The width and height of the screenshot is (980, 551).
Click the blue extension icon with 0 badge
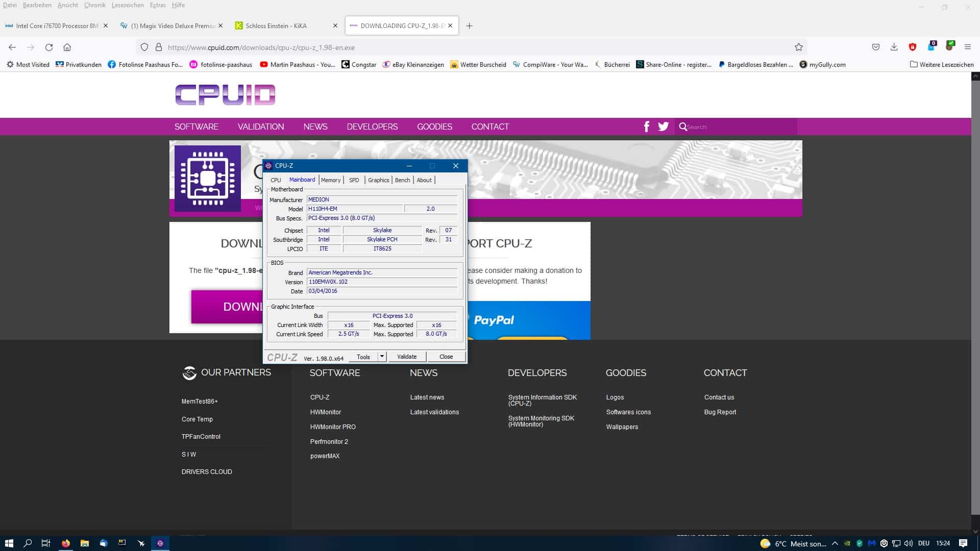(932, 46)
